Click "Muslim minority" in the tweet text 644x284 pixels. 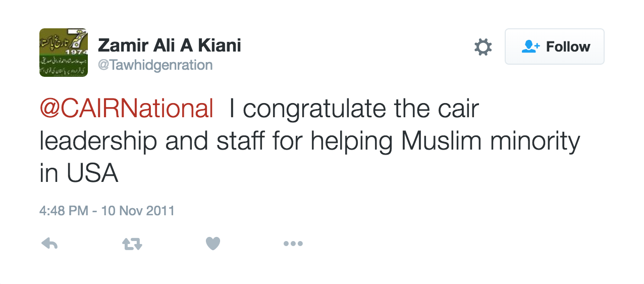pyautogui.click(x=490, y=141)
